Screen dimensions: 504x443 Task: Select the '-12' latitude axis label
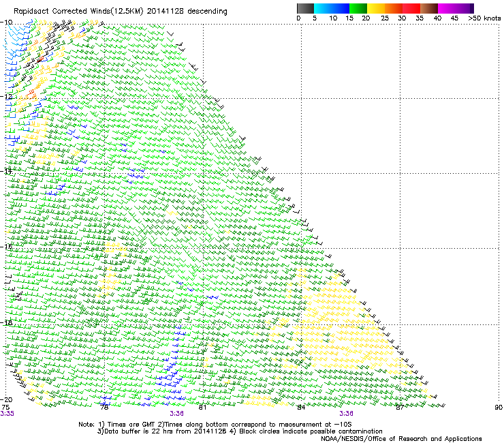tap(6, 97)
